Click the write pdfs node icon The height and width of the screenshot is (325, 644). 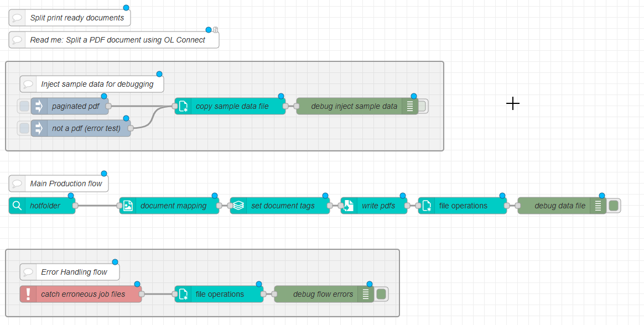pos(349,206)
